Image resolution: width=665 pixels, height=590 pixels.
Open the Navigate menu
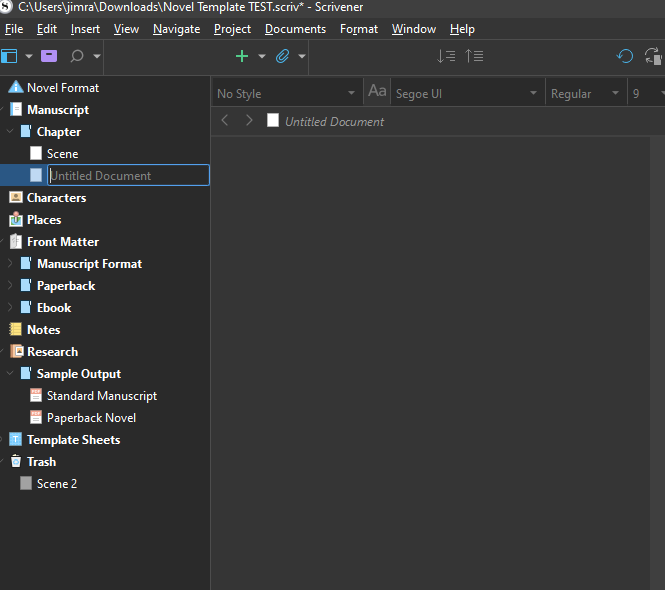coord(176,29)
